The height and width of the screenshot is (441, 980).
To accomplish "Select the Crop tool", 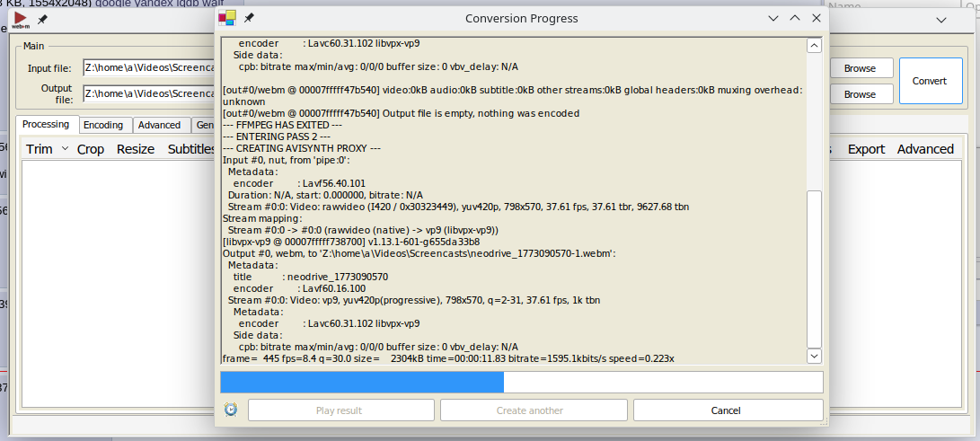I will (x=91, y=149).
